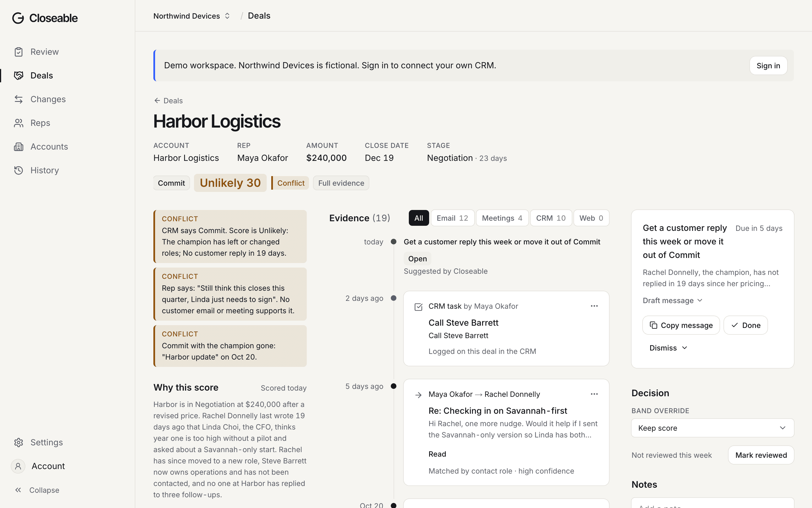The height and width of the screenshot is (508, 812).
Task: Click the Deals breadcrumb in top bar
Action: point(259,16)
